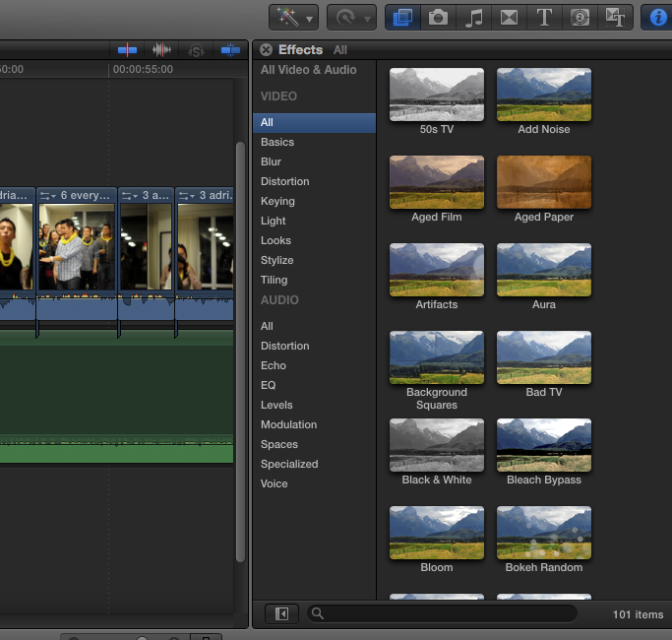Hide the effects category sidebar

281,613
